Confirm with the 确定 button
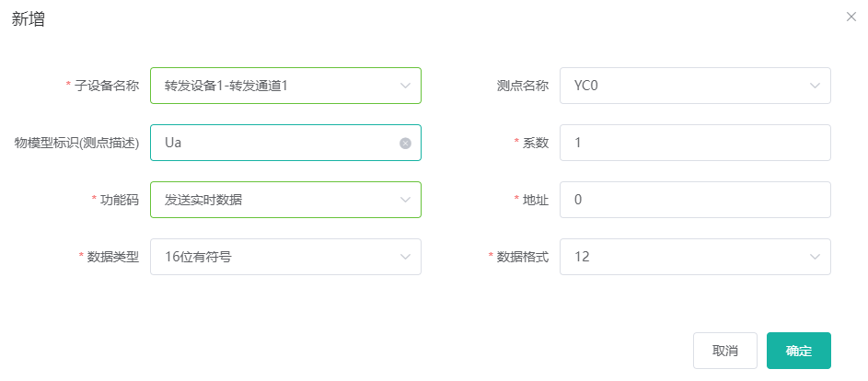The image size is (868, 381). click(x=798, y=351)
